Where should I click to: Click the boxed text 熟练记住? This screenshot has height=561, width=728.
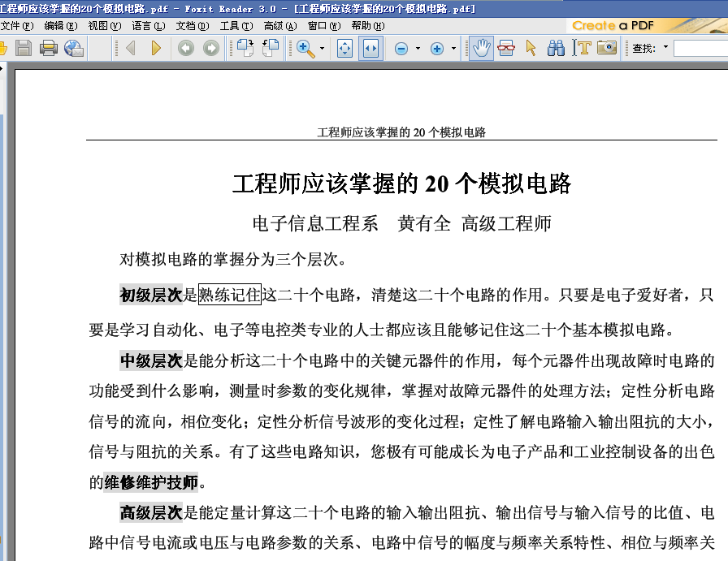tap(230, 295)
